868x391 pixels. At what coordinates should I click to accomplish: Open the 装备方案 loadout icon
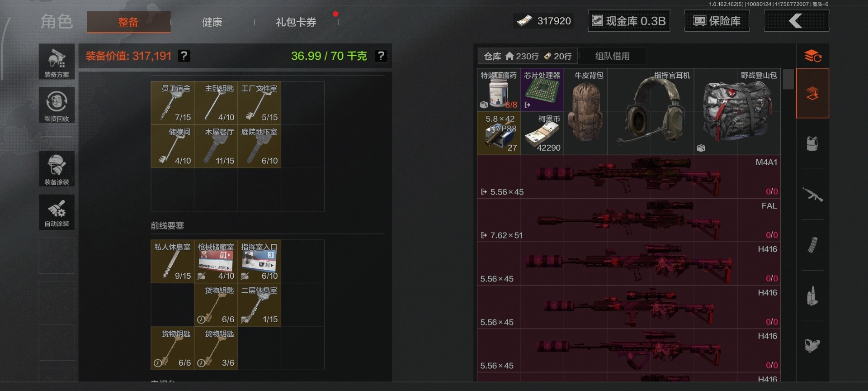pos(57,62)
